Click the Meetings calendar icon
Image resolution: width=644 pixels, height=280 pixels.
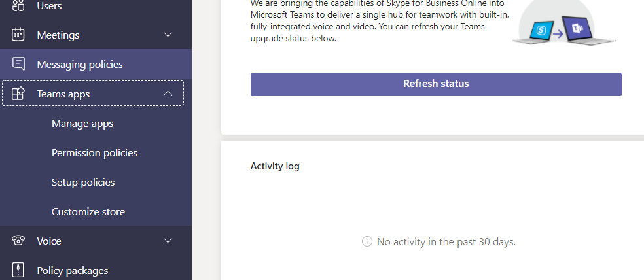point(18,35)
